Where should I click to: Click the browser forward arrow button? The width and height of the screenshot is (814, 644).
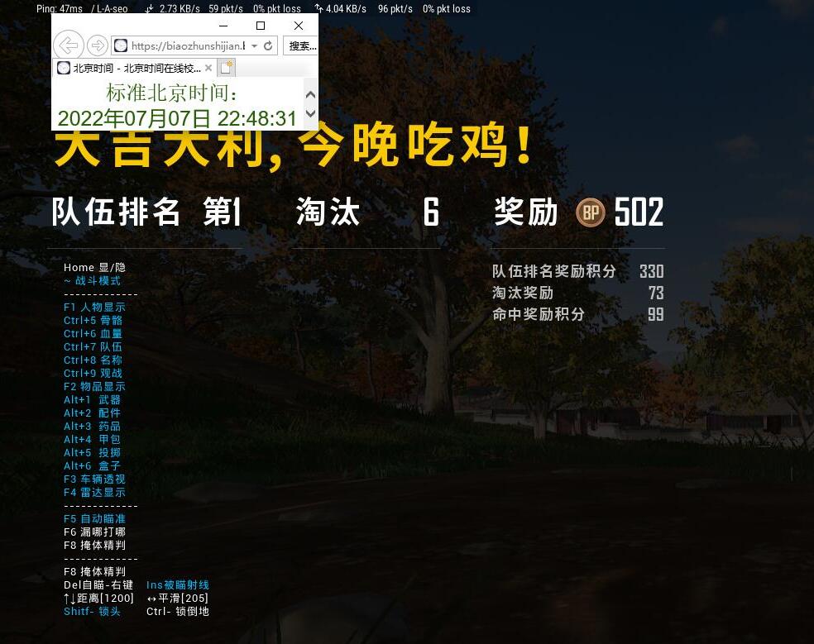tap(97, 45)
